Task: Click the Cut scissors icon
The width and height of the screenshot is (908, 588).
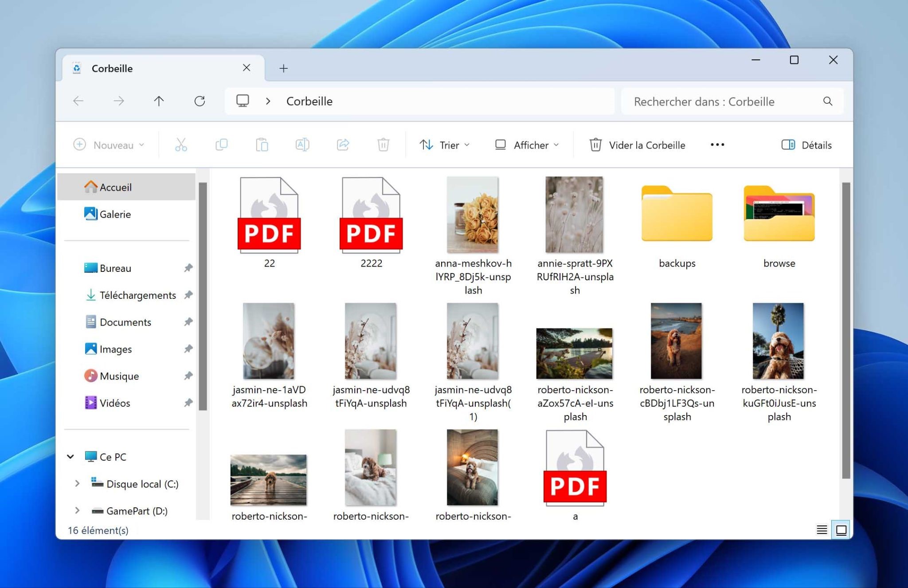Action: click(181, 145)
